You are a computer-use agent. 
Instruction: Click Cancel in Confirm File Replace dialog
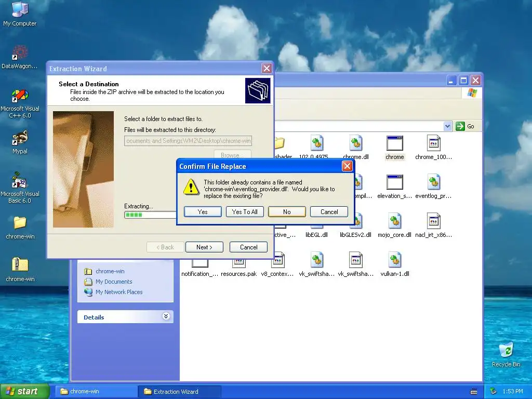(329, 212)
